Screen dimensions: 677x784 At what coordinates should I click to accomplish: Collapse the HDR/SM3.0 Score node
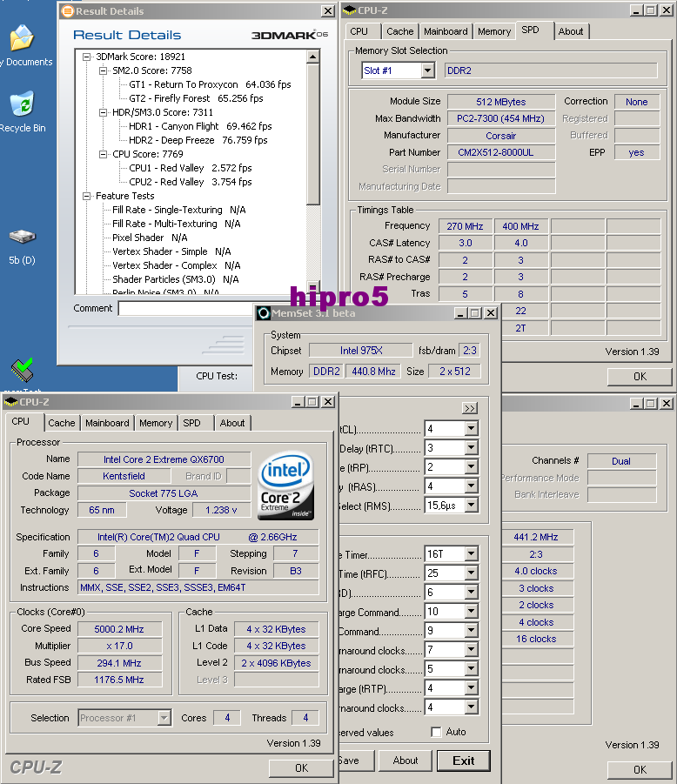point(103,112)
